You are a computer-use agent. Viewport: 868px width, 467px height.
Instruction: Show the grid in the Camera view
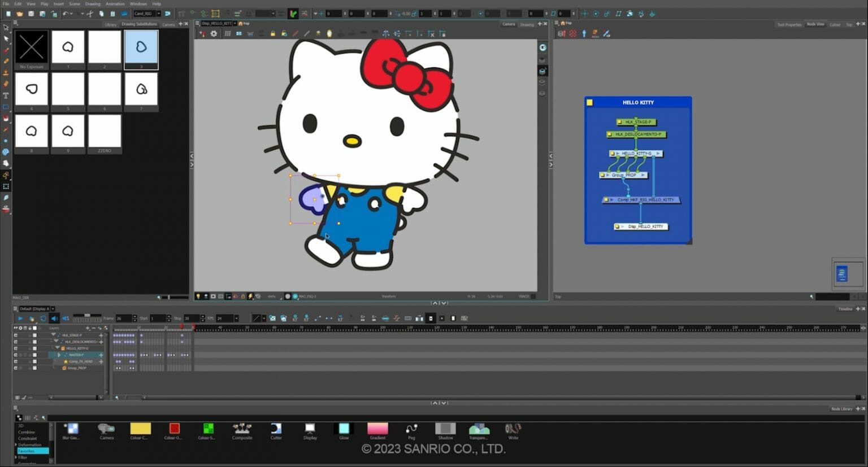tap(228, 33)
